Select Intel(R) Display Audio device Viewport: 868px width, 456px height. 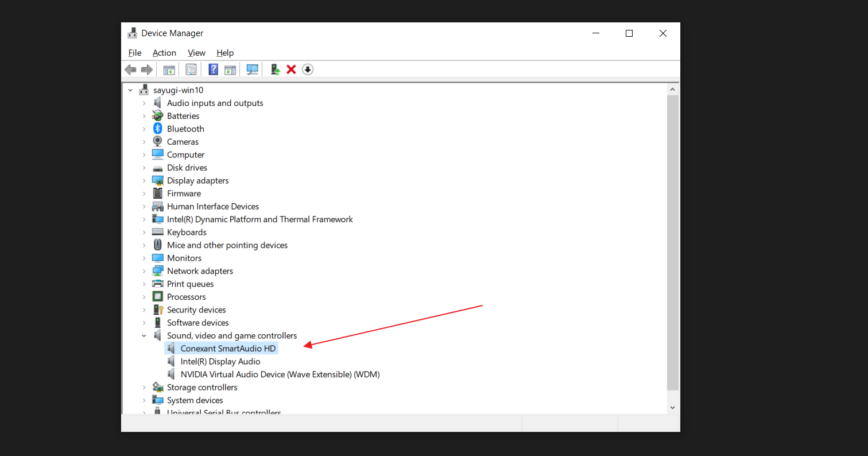pos(220,362)
